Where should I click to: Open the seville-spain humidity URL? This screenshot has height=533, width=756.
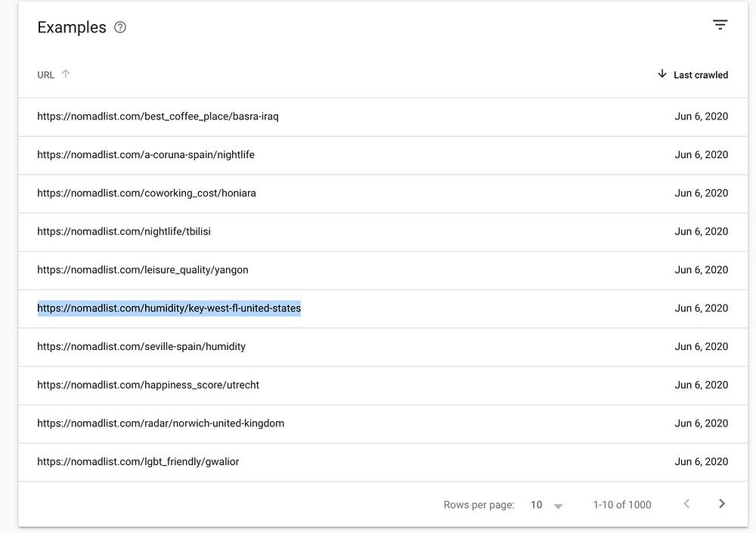click(x=141, y=347)
